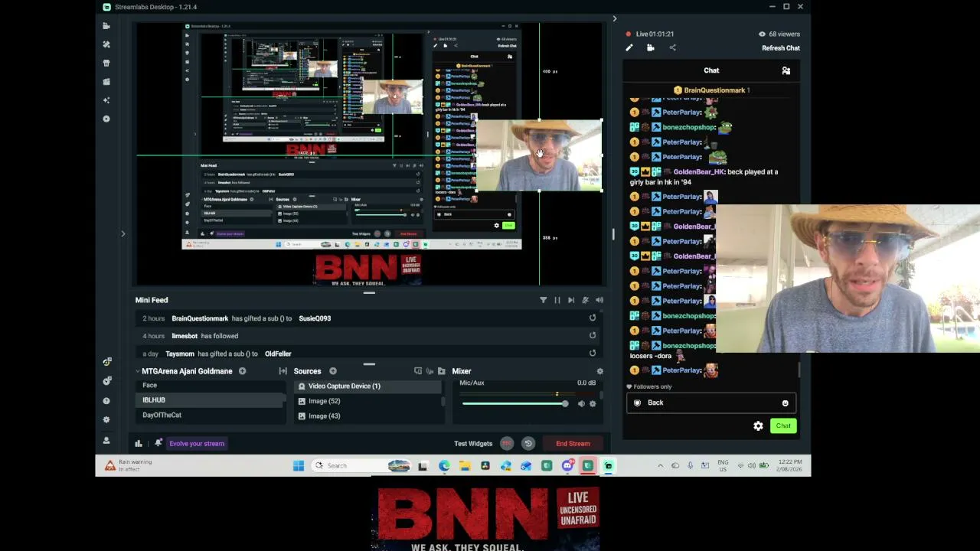This screenshot has height=551, width=980.
Task: Open the emote picker in chat input
Action: click(x=785, y=403)
